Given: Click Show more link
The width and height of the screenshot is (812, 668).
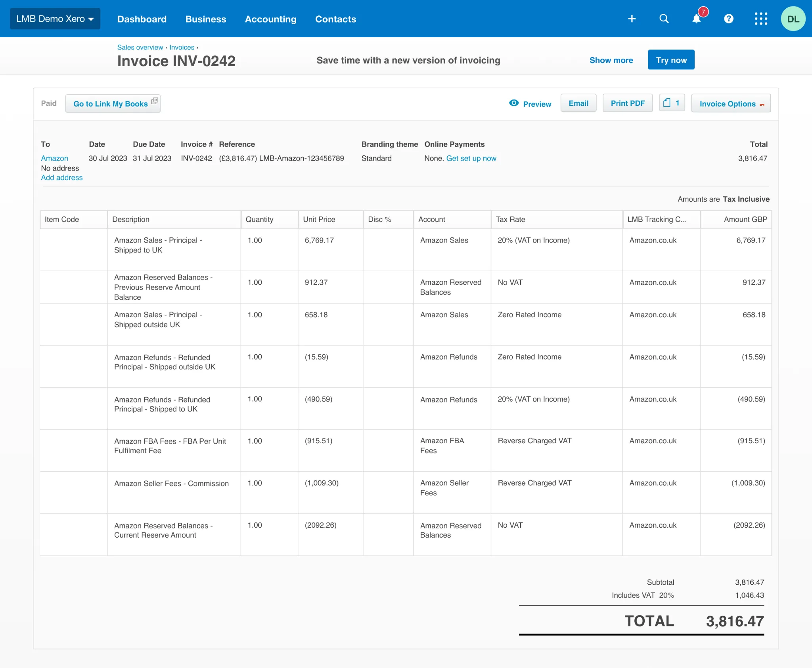Looking at the screenshot, I should tap(611, 60).
